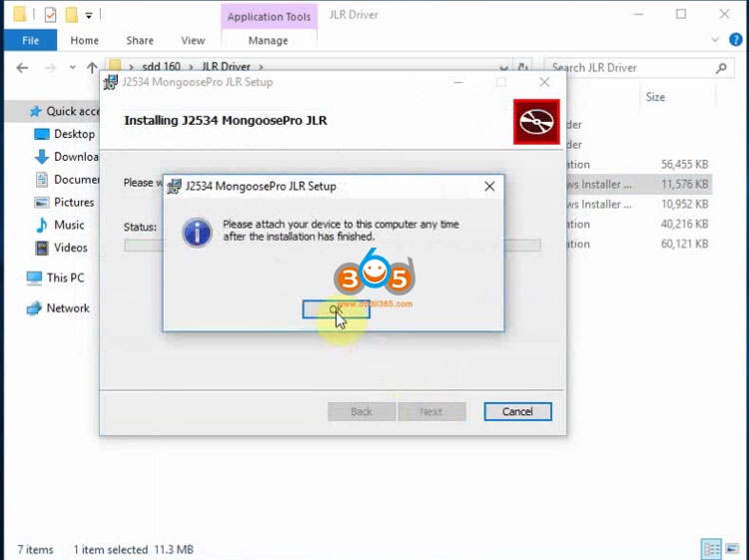
Task: Switch to details view layout icon
Action: pos(711,549)
